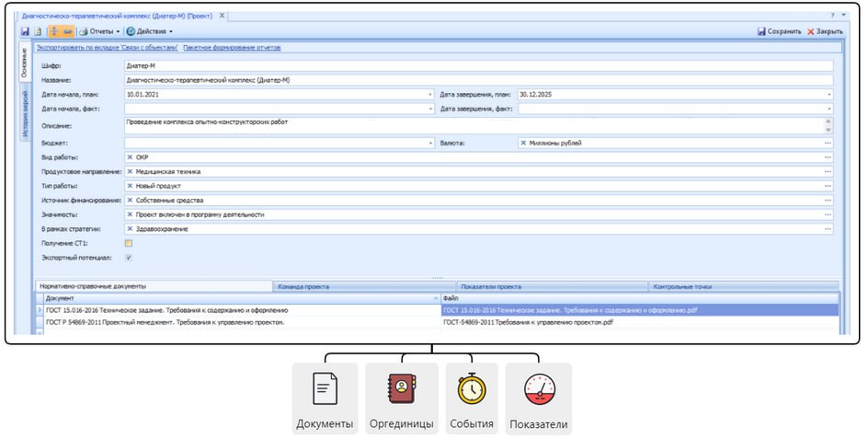Screen dimensions: 868x439
Task: Click the Документы document icon
Action: [325, 390]
